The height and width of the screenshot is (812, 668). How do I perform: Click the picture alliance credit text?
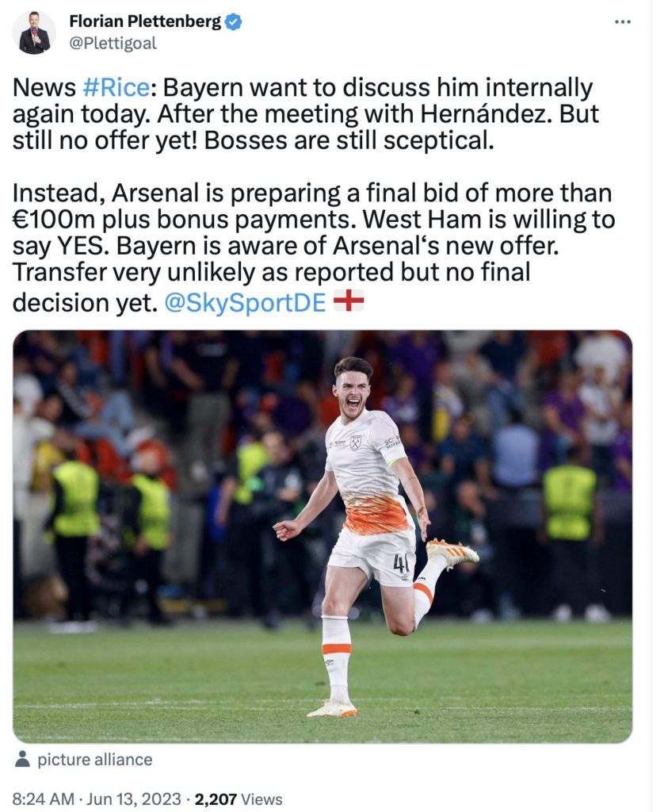point(94,760)
